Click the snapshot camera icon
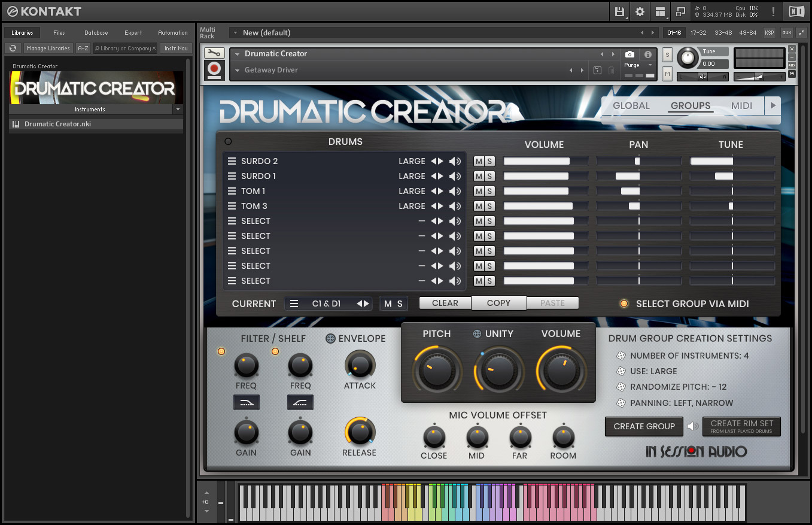The image size is (812, 525). [630, 54]
